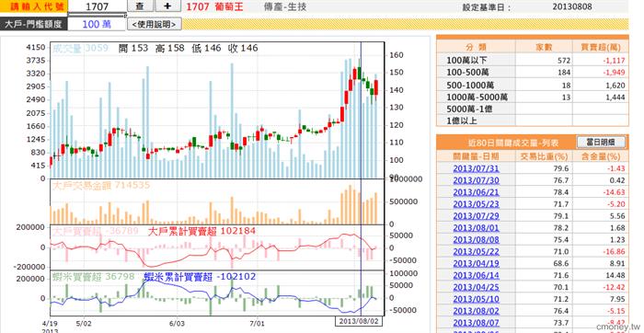Click the 分類 column header

(x=476, y=47)
